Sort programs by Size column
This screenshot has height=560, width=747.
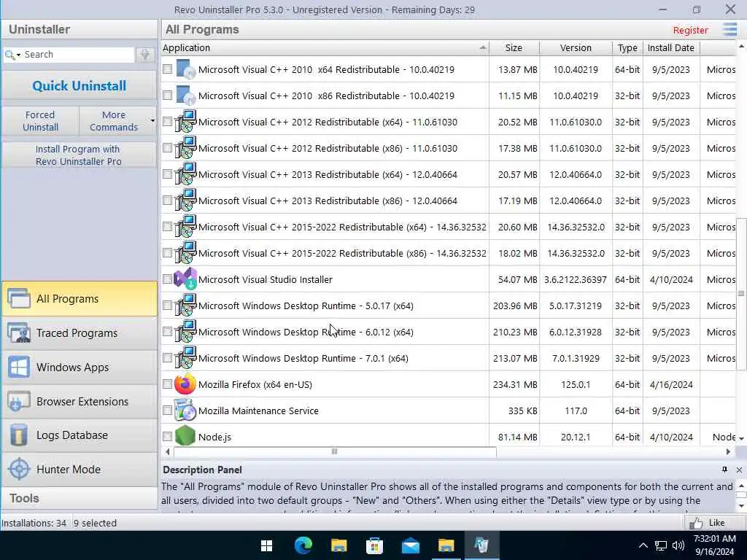coord(514,47)
